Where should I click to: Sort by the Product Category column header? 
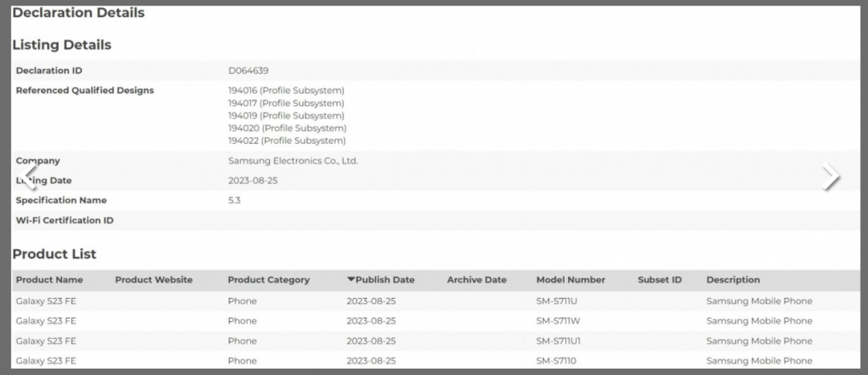pos(268,279)
